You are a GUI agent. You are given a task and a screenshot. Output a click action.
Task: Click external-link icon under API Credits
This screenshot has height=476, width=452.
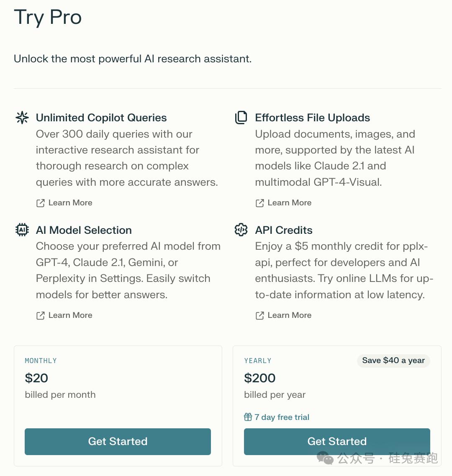[x=260, y=315]
